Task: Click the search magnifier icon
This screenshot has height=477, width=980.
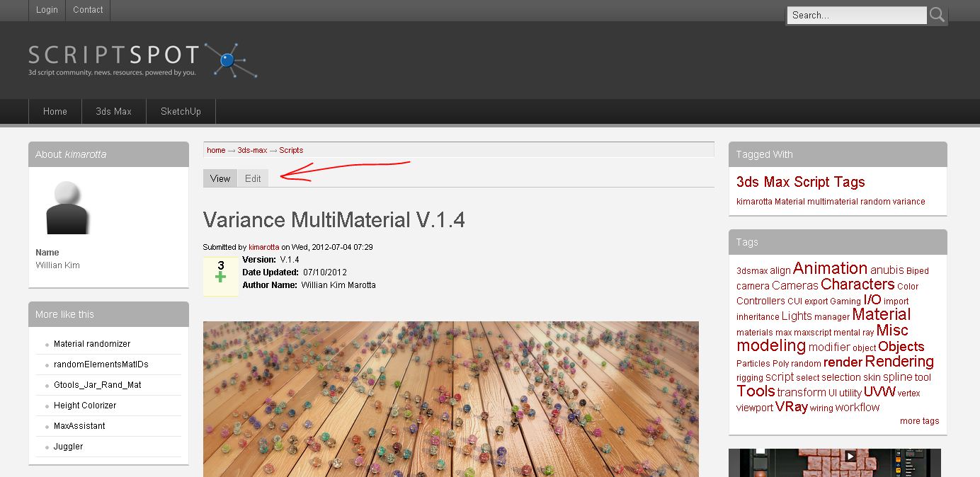Action: point(937,15)
